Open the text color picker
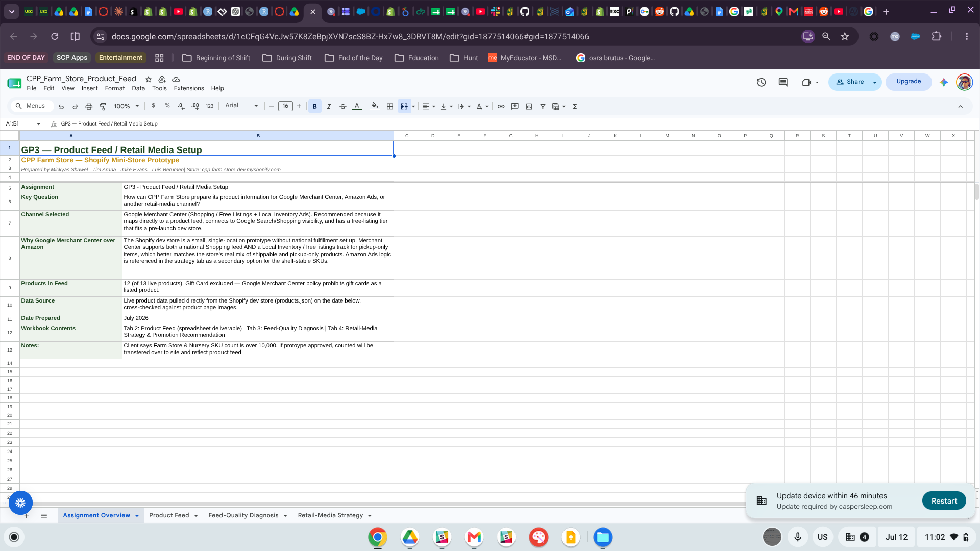980x551 pixels. pos(357,106)
